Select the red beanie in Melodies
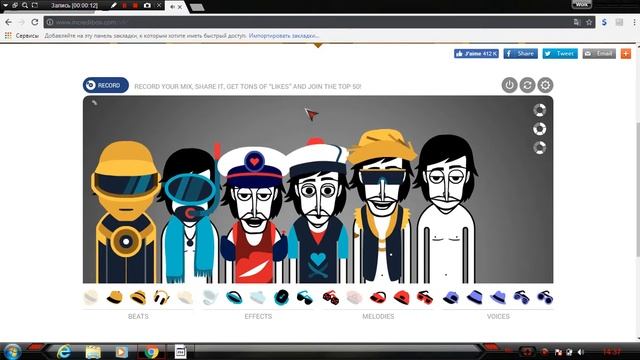The image size is (640, 360). click(402, 298)
